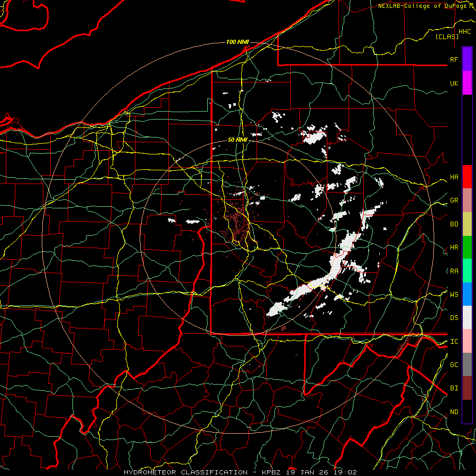Select the light pink IC swatch
The width and height of the screenshot is (476, 476).
pos(467,341)
